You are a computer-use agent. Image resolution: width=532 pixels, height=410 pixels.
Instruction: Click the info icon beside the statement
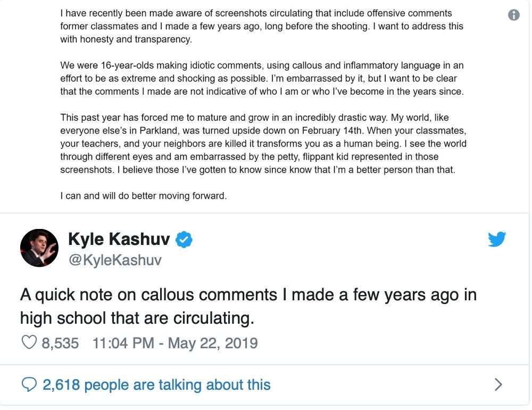513,14
